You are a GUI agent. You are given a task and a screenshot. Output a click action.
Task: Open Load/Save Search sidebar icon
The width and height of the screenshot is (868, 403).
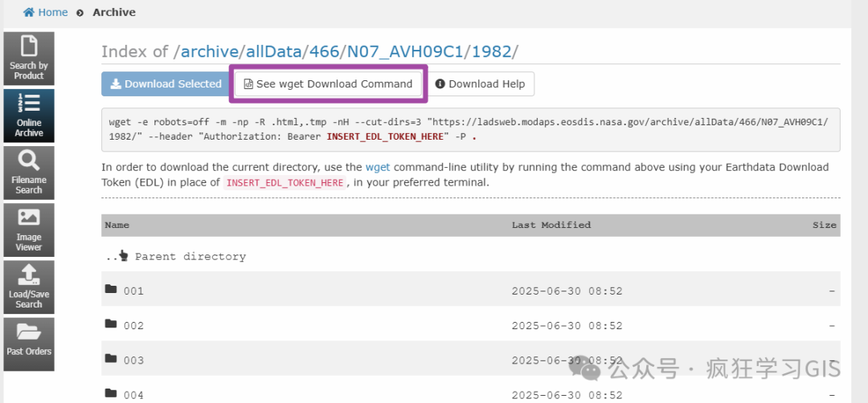point(29,287)
